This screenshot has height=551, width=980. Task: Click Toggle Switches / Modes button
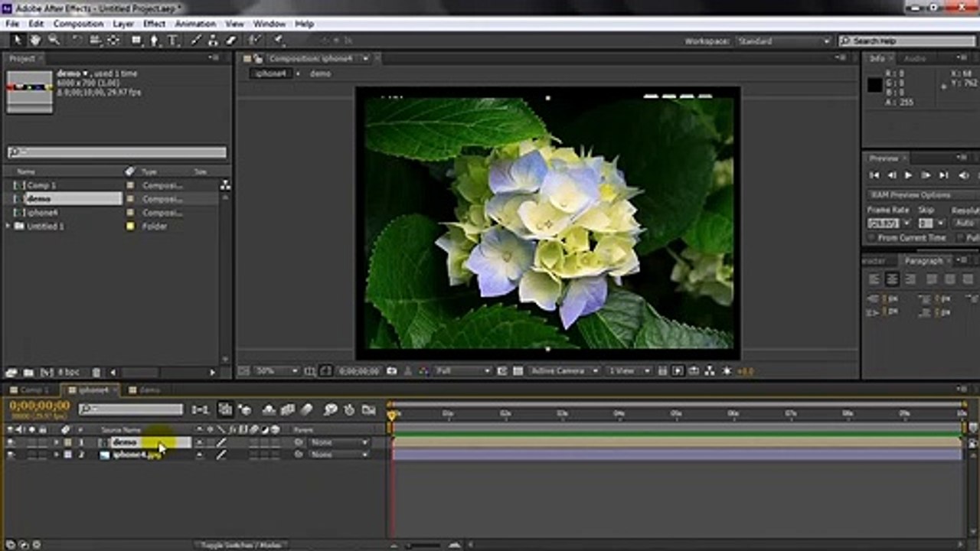point(242,545)
